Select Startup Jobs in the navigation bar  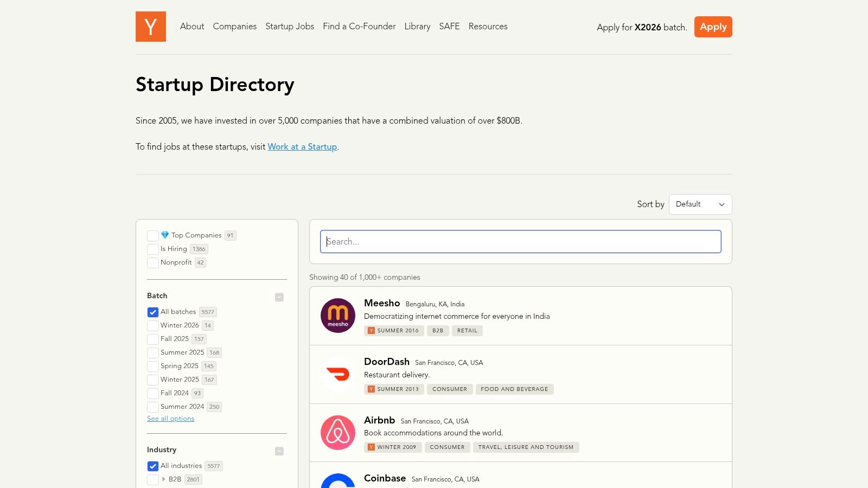290,26
